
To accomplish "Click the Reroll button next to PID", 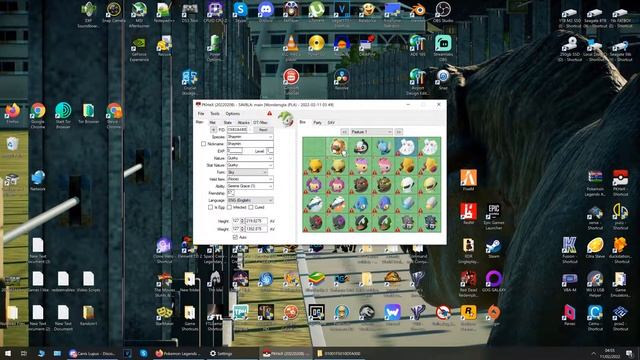I will [263, 130].
